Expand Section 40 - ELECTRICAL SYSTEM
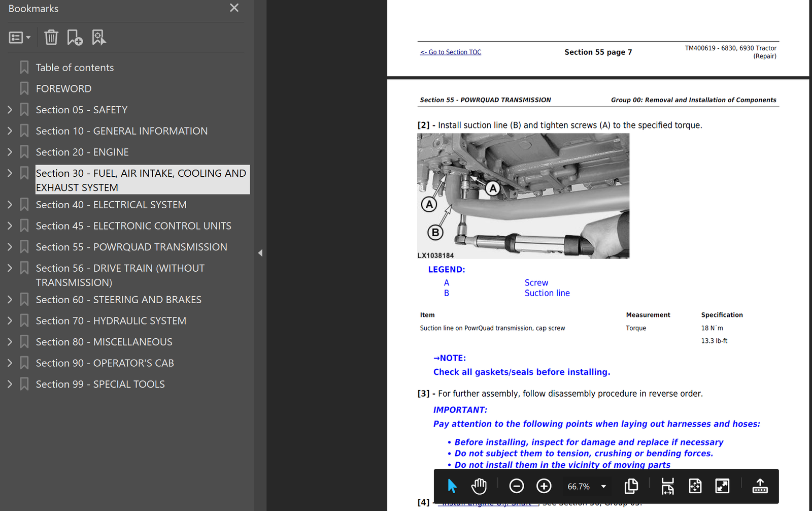Image resolution: width=812 pixels, height=511 pixels. pyautogui.click(x=10, y=205)
